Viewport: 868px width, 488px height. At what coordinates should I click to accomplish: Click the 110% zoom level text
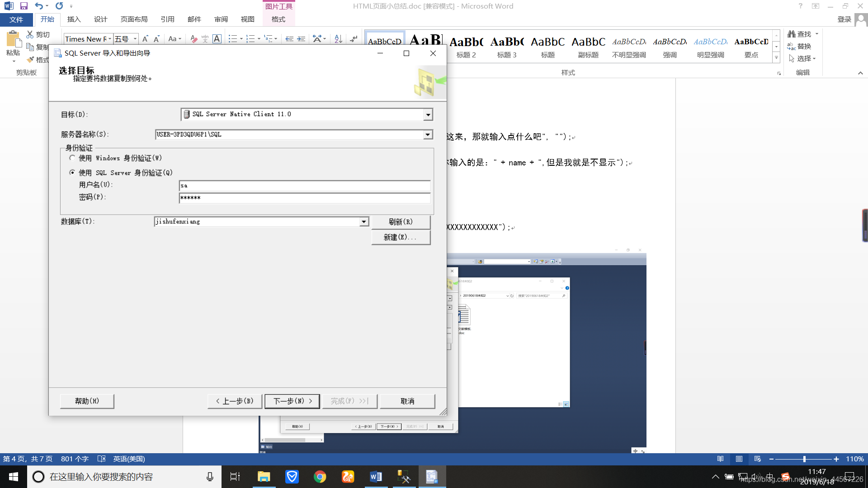tap(854, 459)
